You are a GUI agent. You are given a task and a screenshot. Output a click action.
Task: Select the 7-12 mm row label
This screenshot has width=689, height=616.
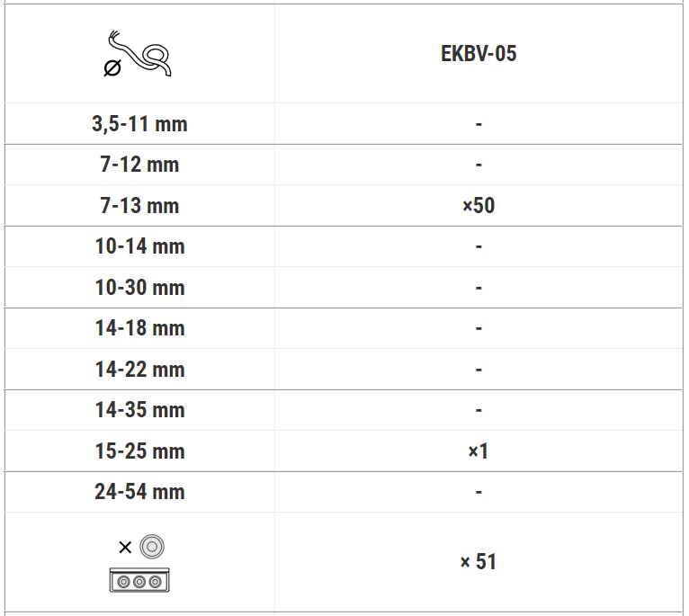pos(139,165)
